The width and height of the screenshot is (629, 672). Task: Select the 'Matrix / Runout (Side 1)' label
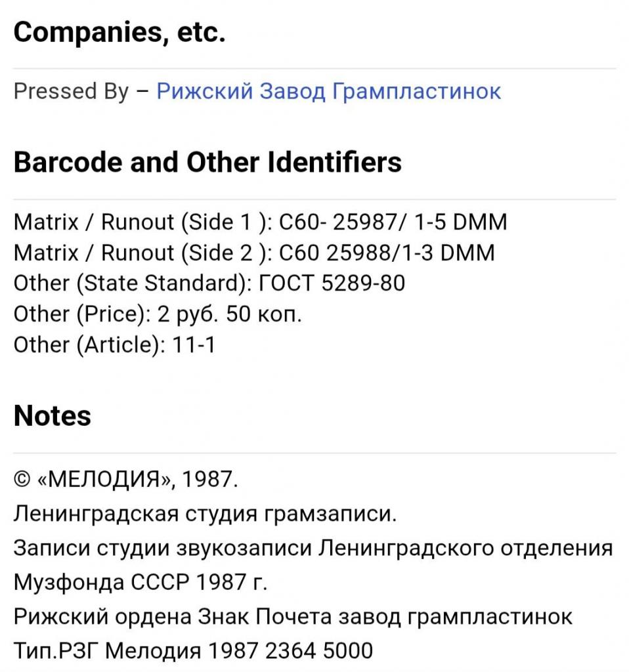[x=142, y=222]
